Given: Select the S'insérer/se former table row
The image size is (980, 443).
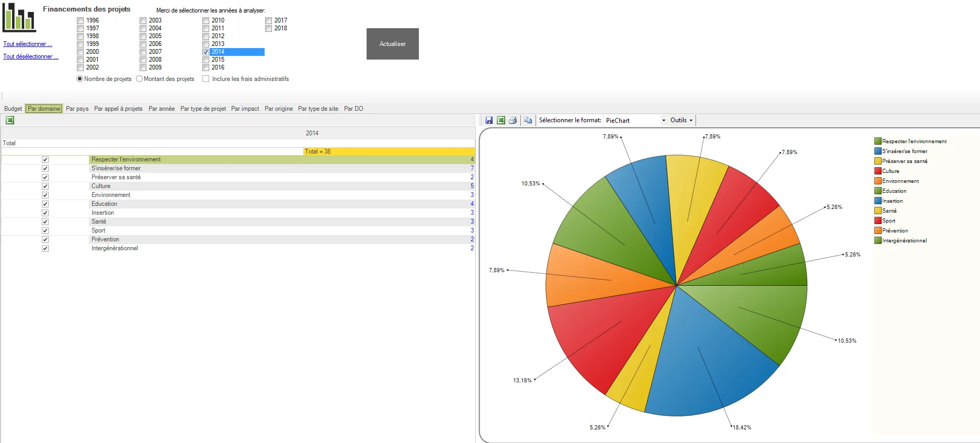Looking at the screenshot, I should click(238, 168).
